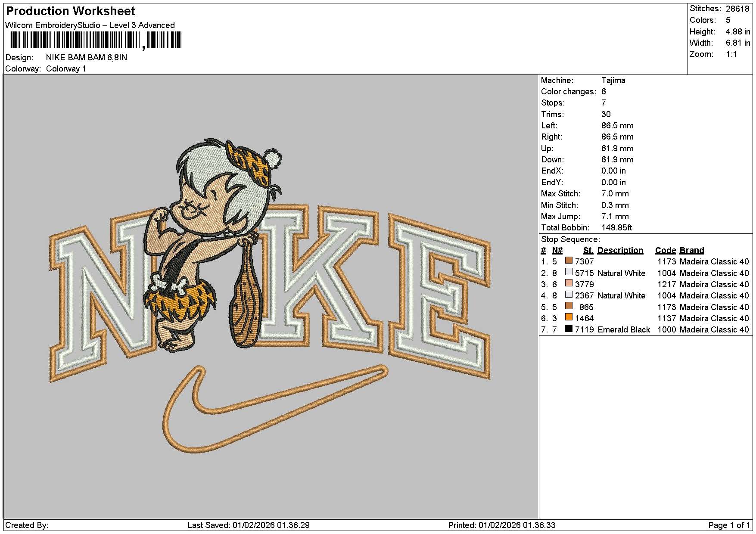The width and height of the screenshot is (756, 534).
Task: Select design name 'NIKE BAM BAM 6,8IN'
Action: coord(87,57)
